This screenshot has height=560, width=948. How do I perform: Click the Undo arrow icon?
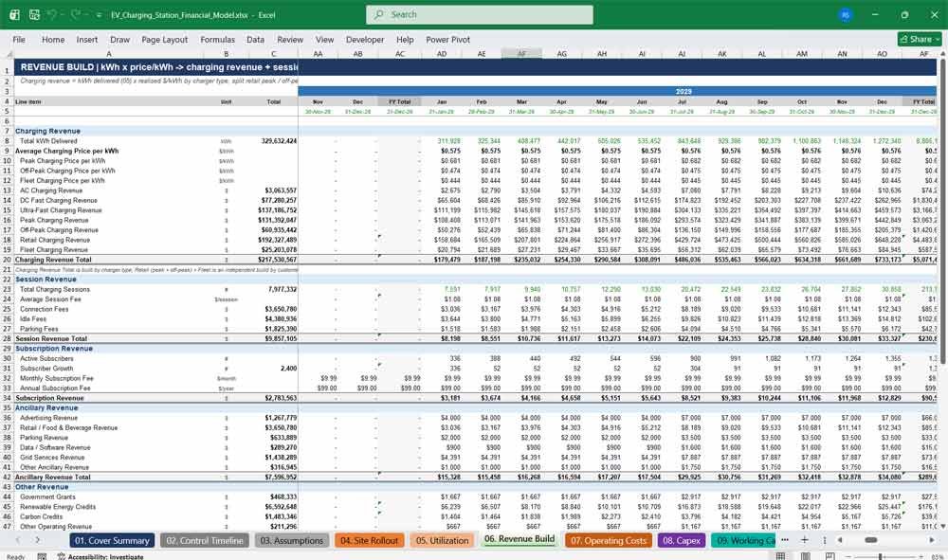tap(52, 14)
